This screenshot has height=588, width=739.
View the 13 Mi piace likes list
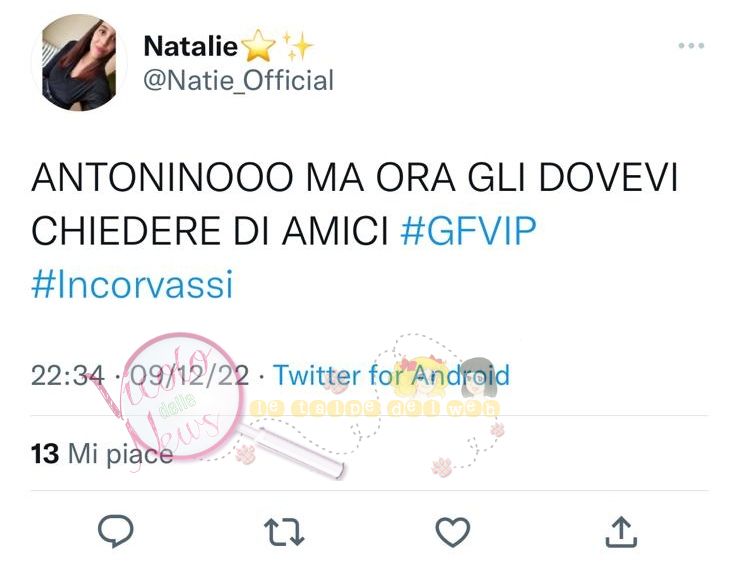[x=102, y=454]
